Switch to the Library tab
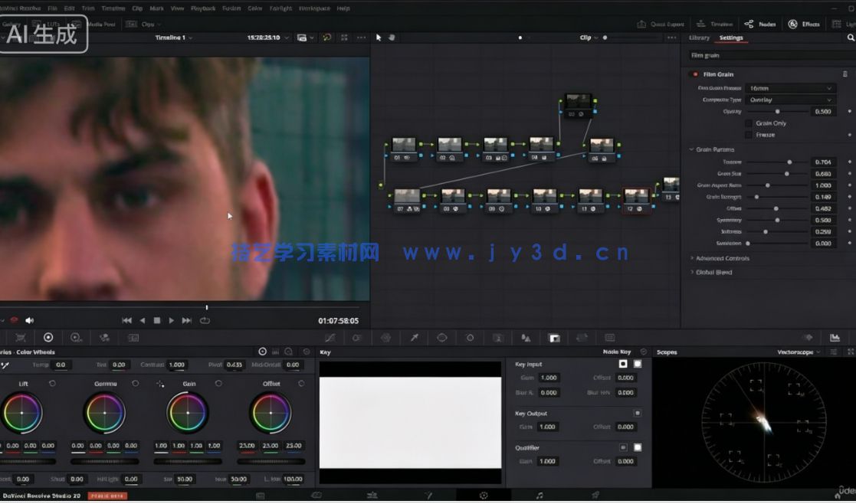The image size is (856, 504). [x=699, y=38]
